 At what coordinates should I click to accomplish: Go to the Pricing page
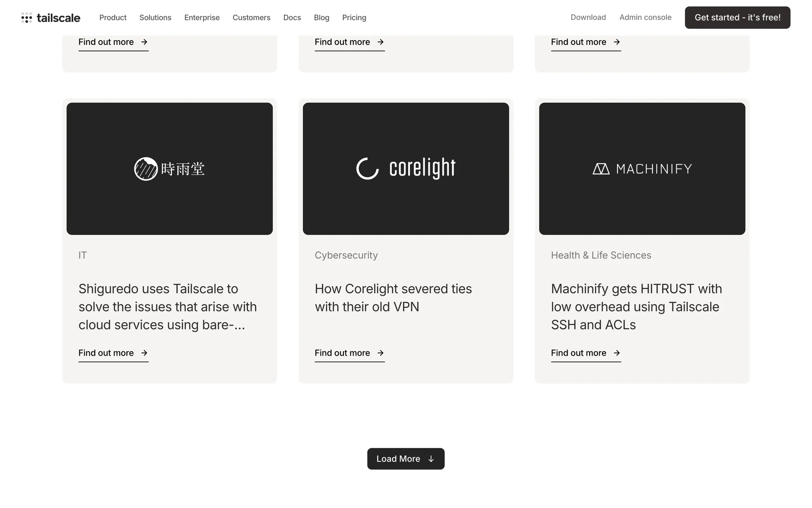coord(354,18)
